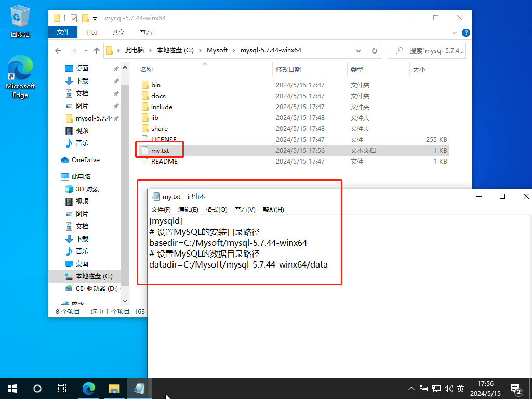Image resolution: width=532 pixels, height=399 pixels.
Task: Open Notepad 查看(V) menu
Action: [245, 210]
